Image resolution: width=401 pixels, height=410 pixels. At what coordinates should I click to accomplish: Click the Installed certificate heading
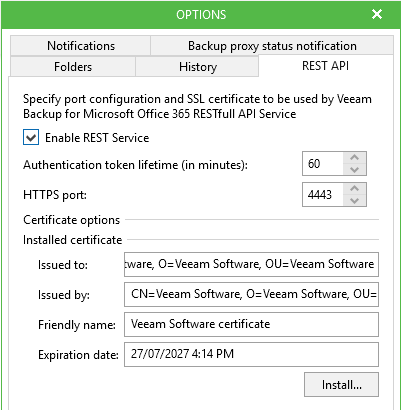coord(73,240)
